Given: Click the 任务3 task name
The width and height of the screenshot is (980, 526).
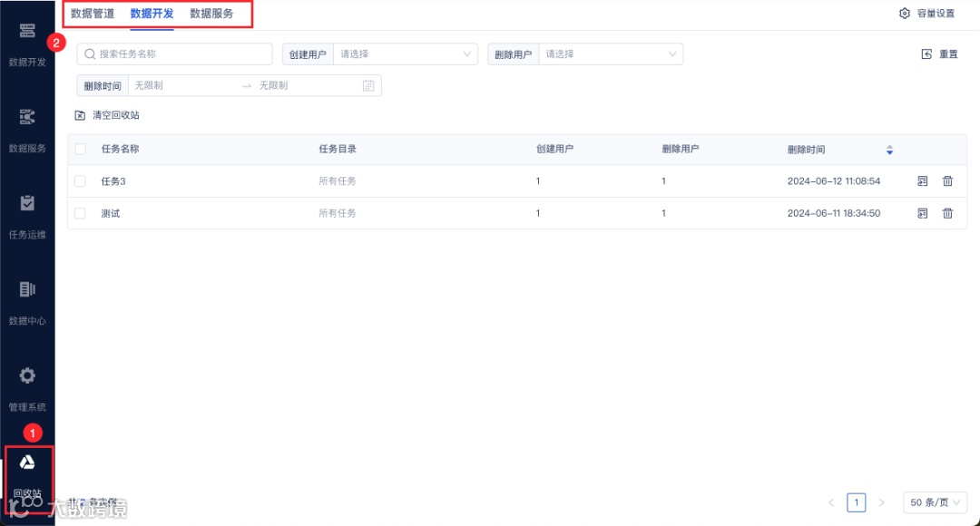Looking at the screenshot, I should [x=113, y=181].
